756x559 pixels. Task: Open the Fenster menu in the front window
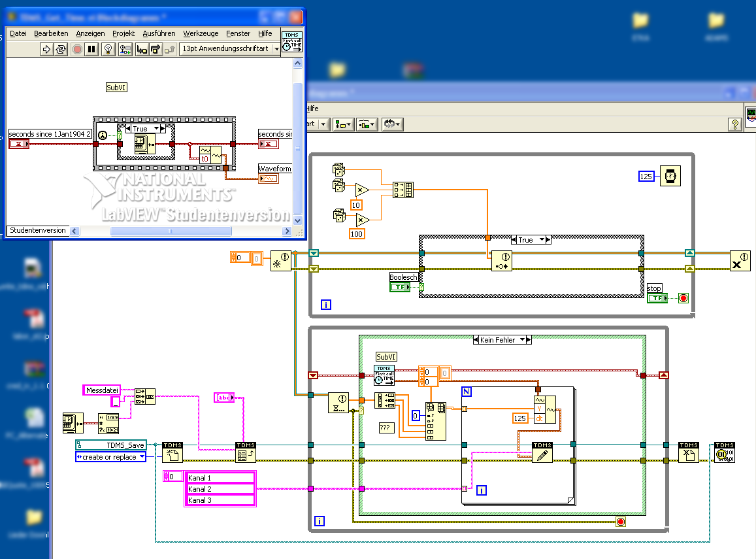tap(238, 33)
